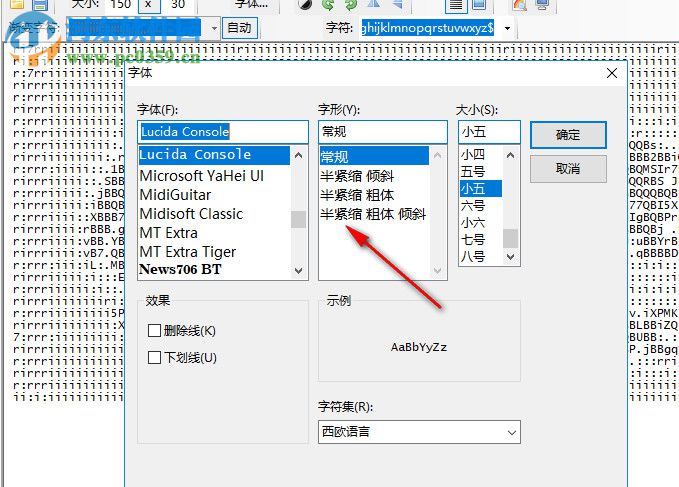Viewport: 679px width, 487px height.
Task: Click the height field showing 30
Action: [178, 5]
